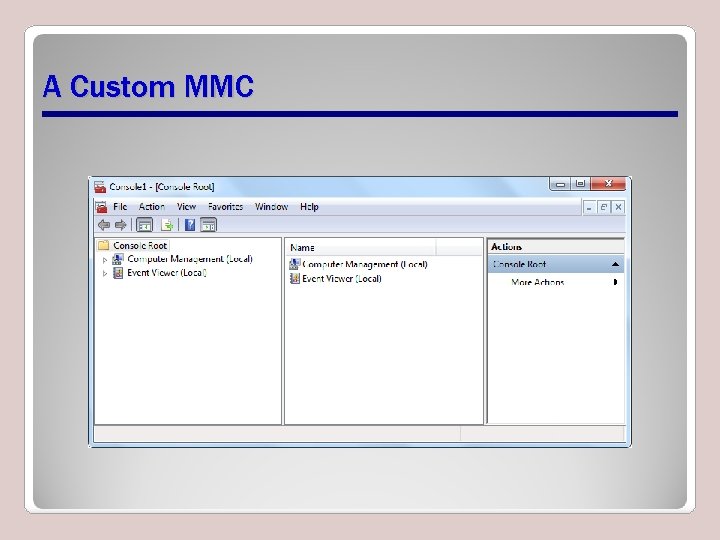The image size is (720, 540).
Task: Expand Event Viewer (Local) tree node
Action: pyautogui.click(x=105, y=274)
